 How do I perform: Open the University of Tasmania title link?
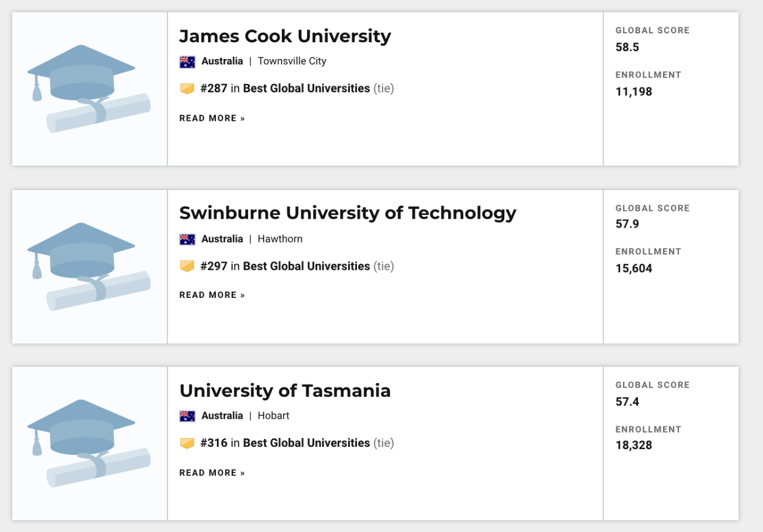285,391
